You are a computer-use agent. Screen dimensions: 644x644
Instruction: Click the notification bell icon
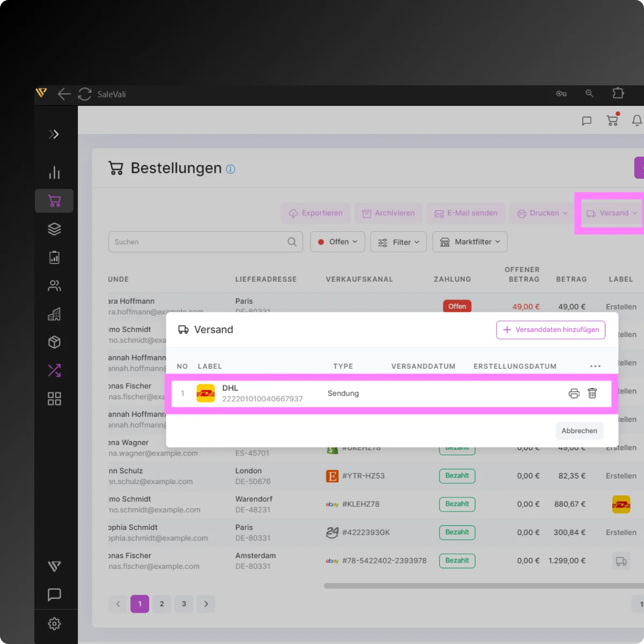point(636,121)
